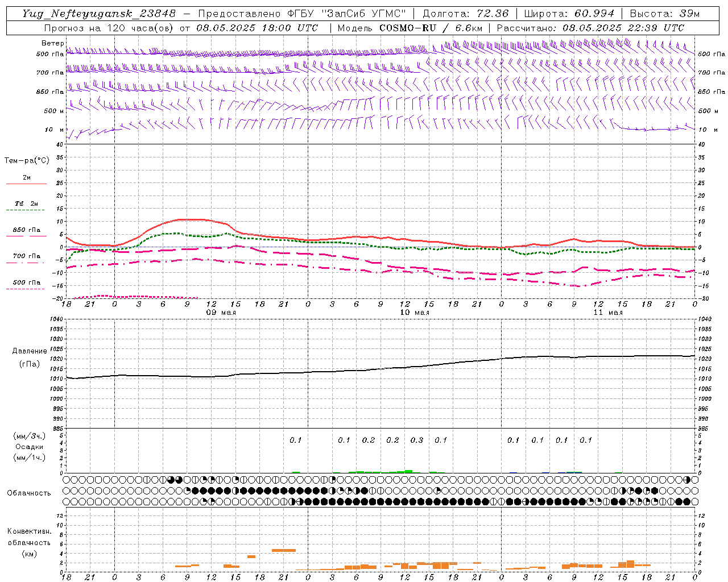The image size is (728, 582).
Task: Click the (гПа) unit label under Давление
Action: [30, 364]
